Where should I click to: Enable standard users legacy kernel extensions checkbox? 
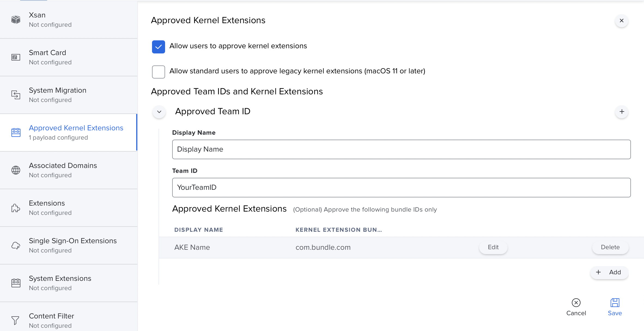coord(159,72)
